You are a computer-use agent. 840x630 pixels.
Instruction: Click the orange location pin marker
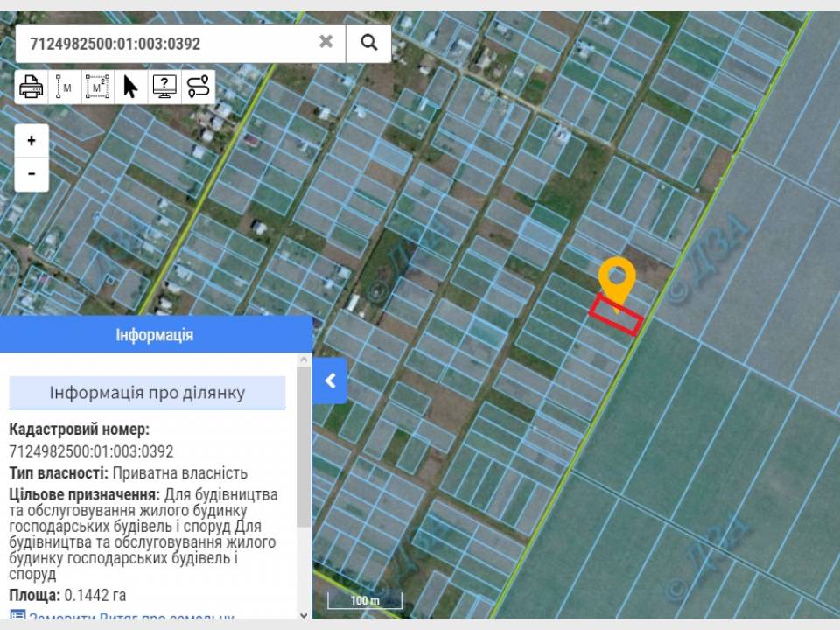point(617,280)
